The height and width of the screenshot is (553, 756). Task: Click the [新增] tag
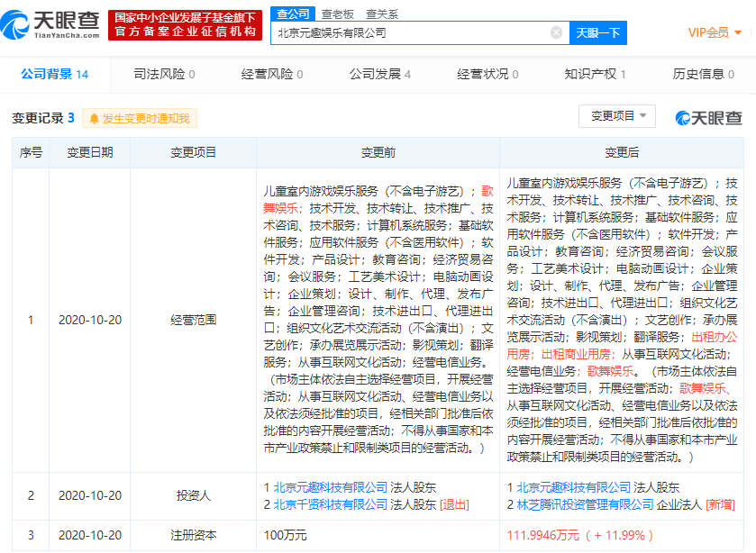[720, 504]
